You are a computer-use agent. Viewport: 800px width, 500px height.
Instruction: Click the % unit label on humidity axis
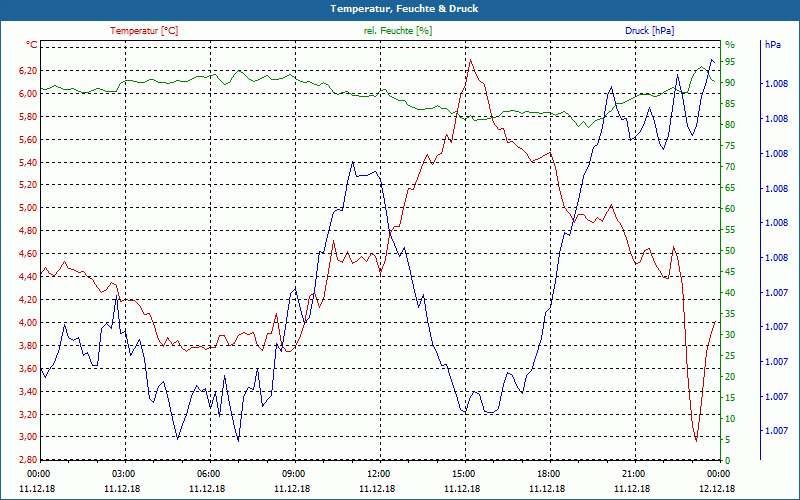pyautogui.click(x=730, y=45)
